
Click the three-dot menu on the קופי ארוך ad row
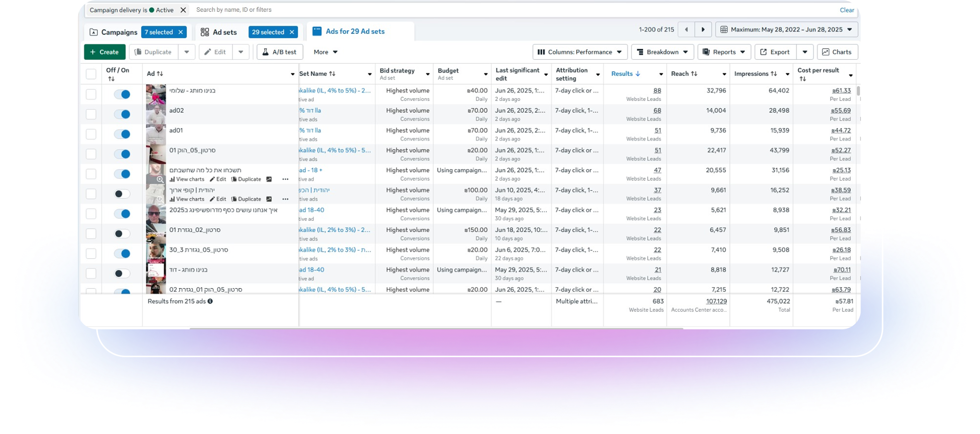285,199
